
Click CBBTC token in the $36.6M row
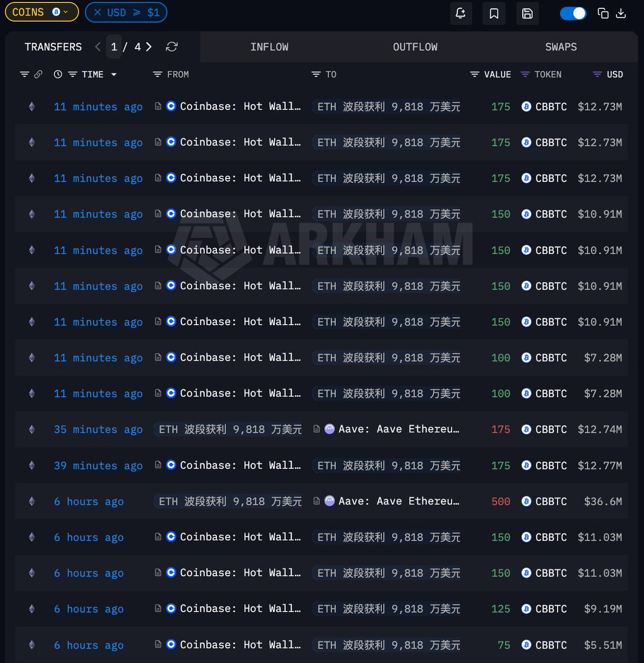point(551,502)
